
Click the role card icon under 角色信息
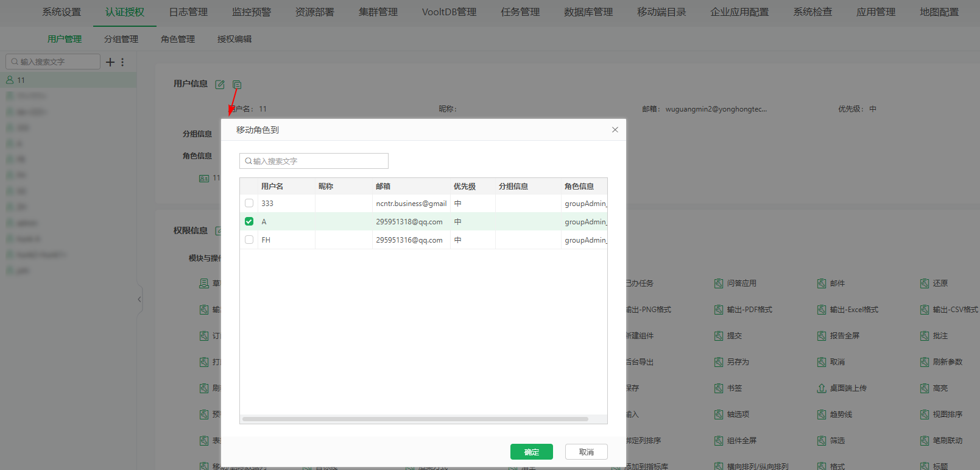pyautogui.click(x=204, y=179)
